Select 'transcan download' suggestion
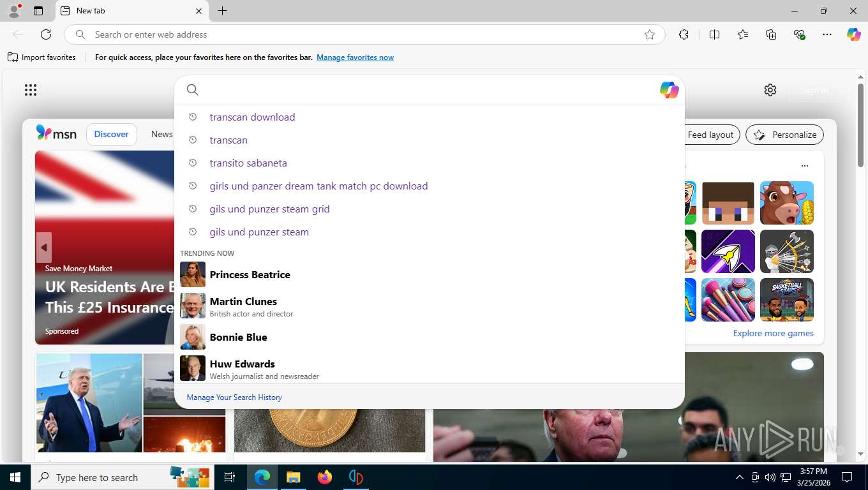868x490 pixels. pos(429,117)
